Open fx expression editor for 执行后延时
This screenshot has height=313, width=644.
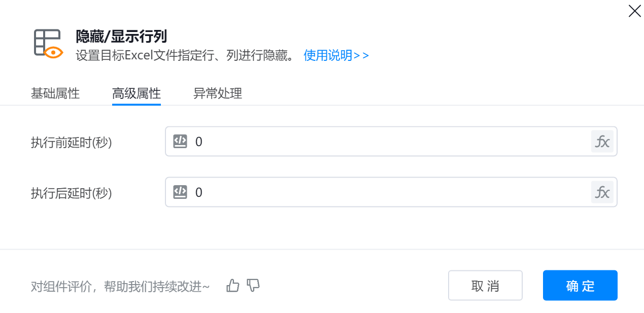(602, 192)
